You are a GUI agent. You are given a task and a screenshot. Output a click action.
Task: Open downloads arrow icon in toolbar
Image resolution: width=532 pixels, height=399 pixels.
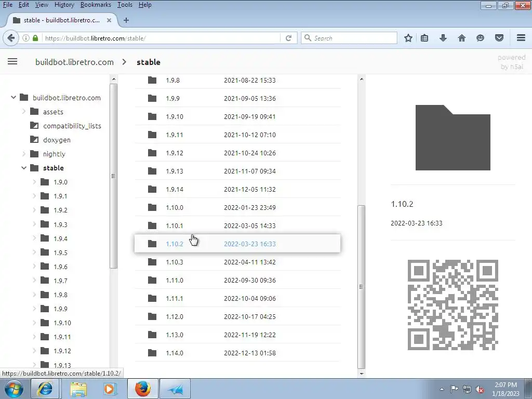443,38
